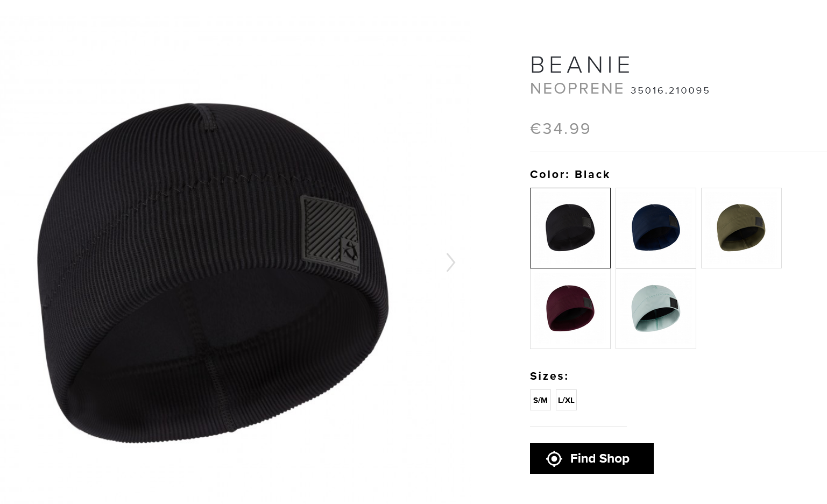Screen dimensions: 827x504
Task: Click the NEOPRENE subtitle text
Action: (577, 89)
